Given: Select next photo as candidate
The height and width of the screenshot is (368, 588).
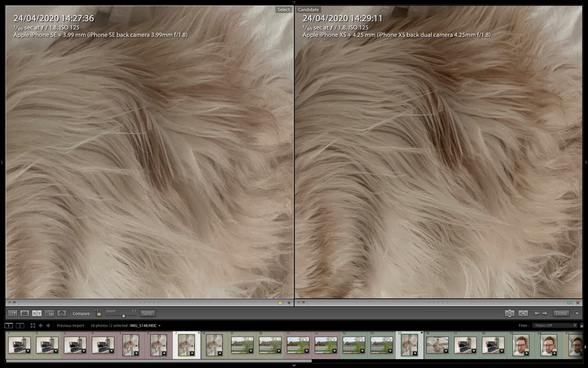Looking at the screenshot, I should [545, 313].
